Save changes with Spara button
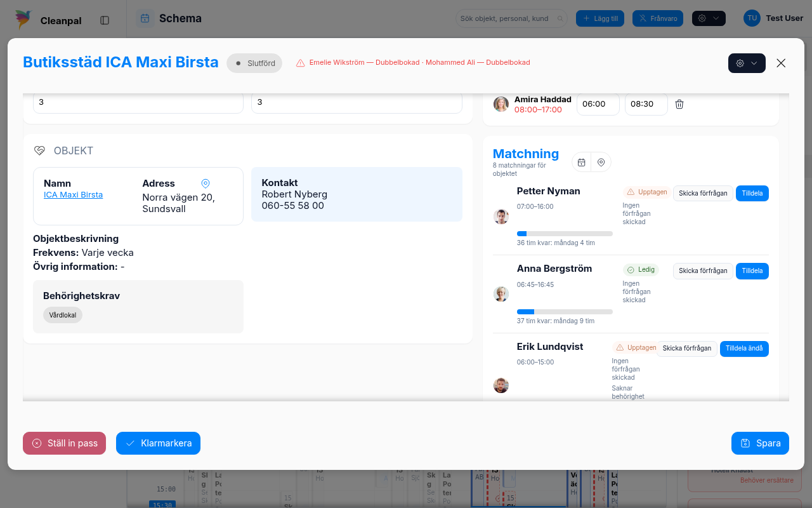 pos(760,443)
